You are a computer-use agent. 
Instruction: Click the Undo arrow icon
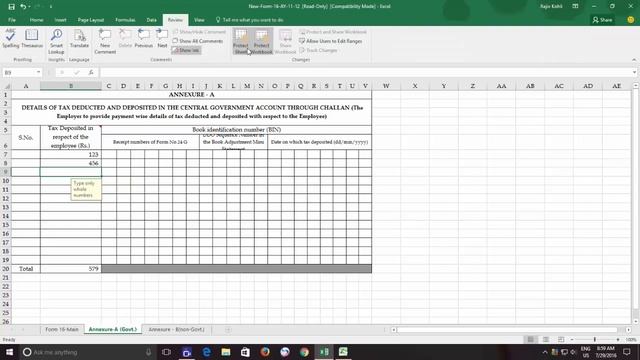coord(23,7)
